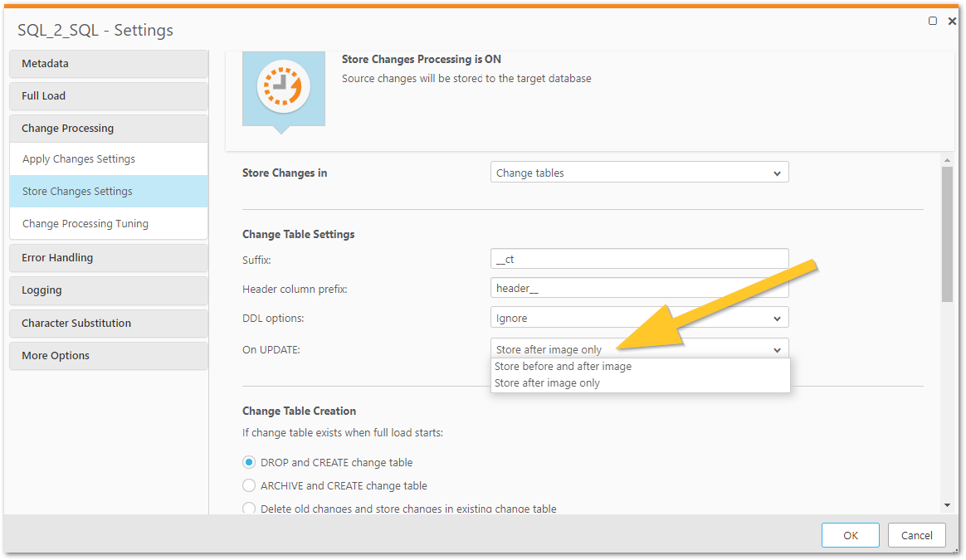966x560 pixels.
Task: Click the Store Changes Processing clock icon
Action: (x=283, y=87)
